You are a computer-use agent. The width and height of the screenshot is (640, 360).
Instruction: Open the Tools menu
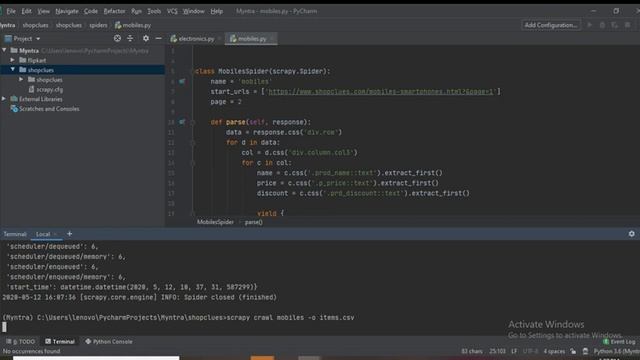tap(154, 11)
